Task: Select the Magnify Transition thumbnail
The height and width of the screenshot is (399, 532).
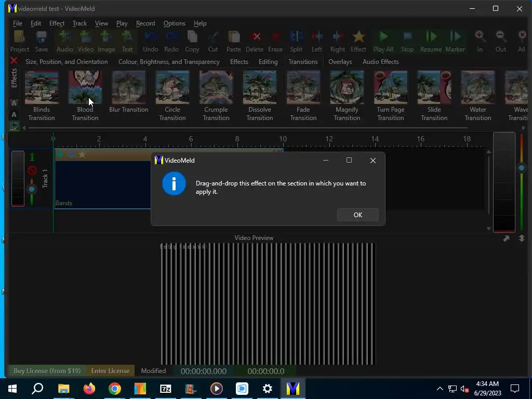Action: [347, 87]
